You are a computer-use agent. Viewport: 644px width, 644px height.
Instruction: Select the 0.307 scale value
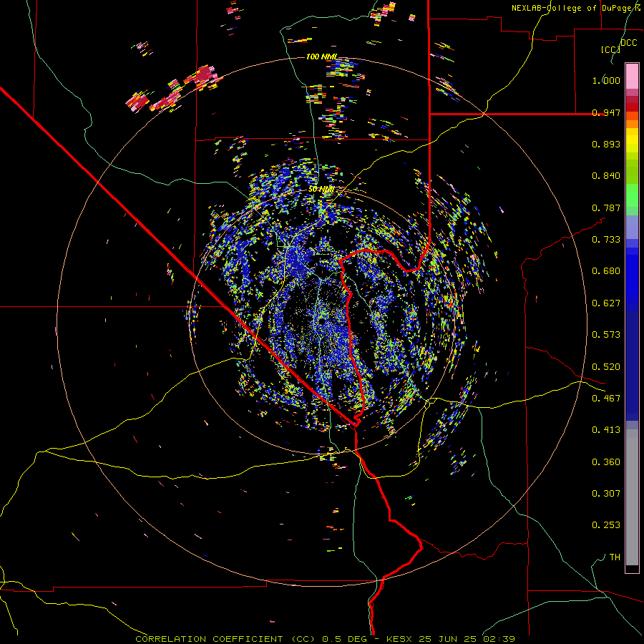click(606, 494)
